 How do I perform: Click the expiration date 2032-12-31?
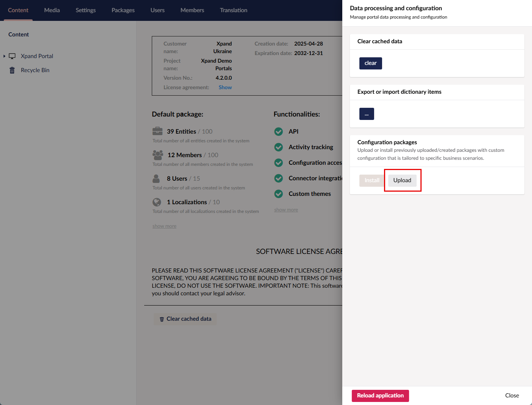coord(308,53)
